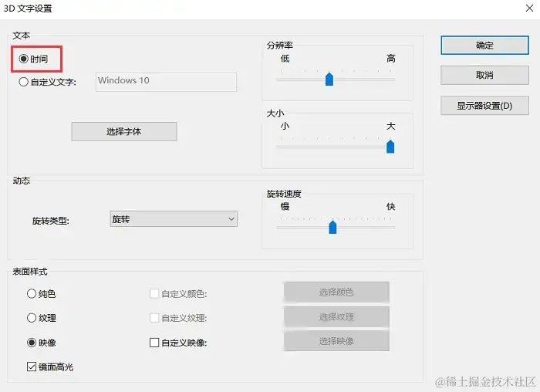
Task: Click the 大小 slider thumb
Action: (x=390, y=147)
